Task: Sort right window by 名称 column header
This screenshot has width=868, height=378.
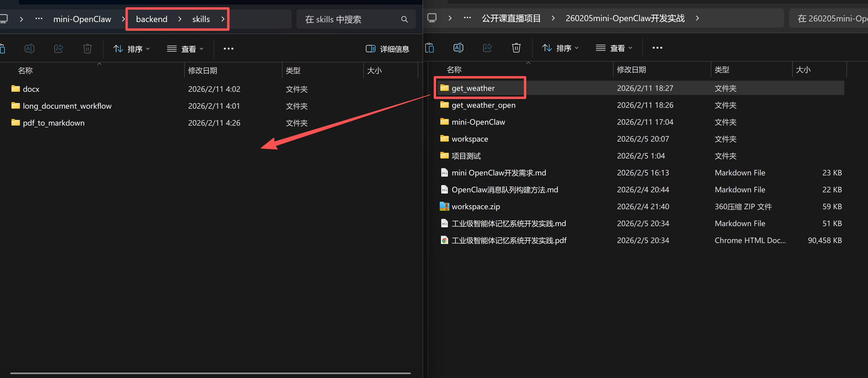Action: click(x=454, y=69)
